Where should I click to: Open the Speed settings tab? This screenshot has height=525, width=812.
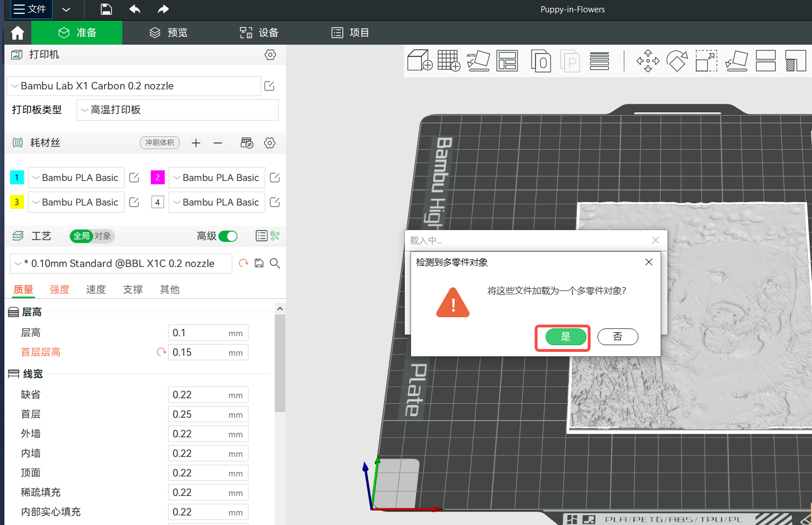pyautogui.click(x=96, y=289)
